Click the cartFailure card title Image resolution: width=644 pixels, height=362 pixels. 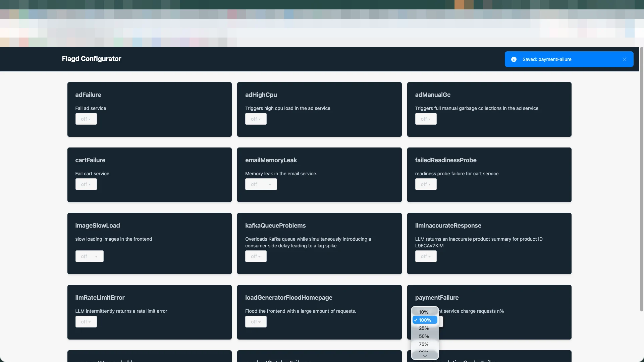click(90, 160)
